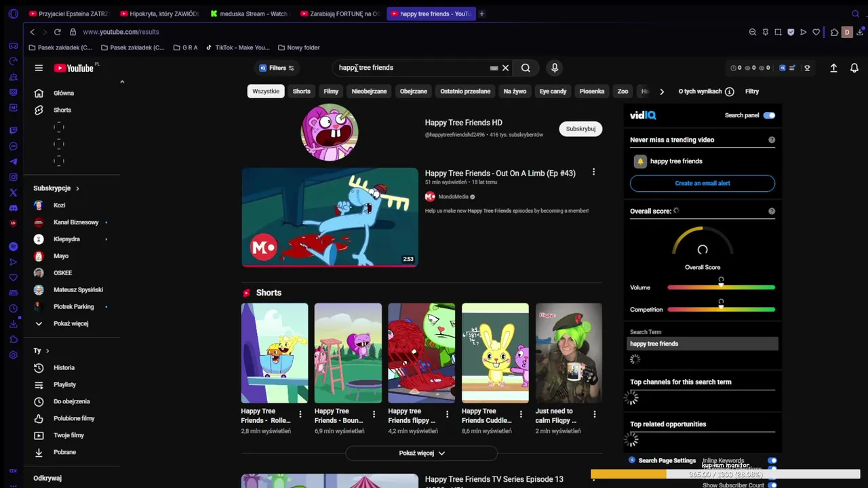Click the browser reload button
This screenshot has height=488, width=868.
click(x=57, y=32)
